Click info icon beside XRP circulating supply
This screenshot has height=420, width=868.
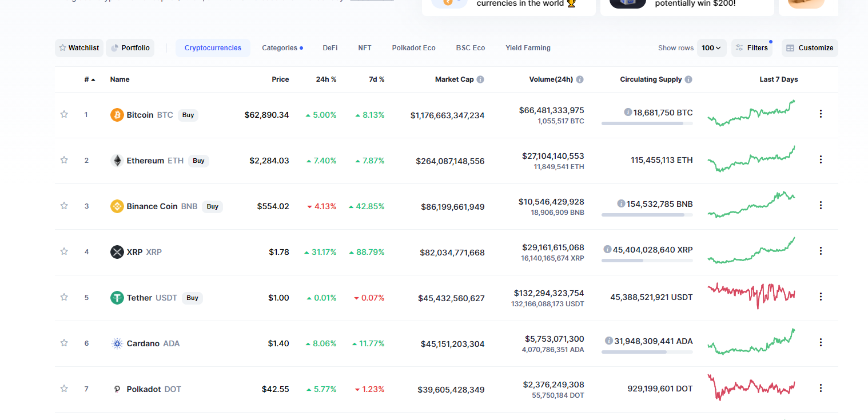click(x=607, y=249)
